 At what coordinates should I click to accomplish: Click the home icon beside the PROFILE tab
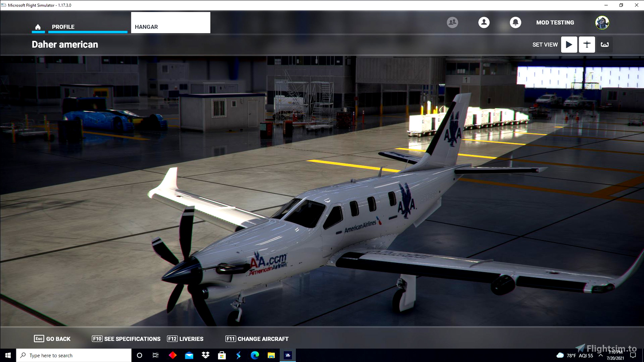[38, 26]
